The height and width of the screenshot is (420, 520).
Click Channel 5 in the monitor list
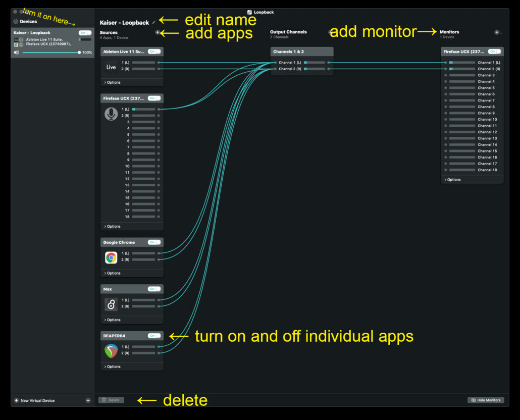click(486, 87)
